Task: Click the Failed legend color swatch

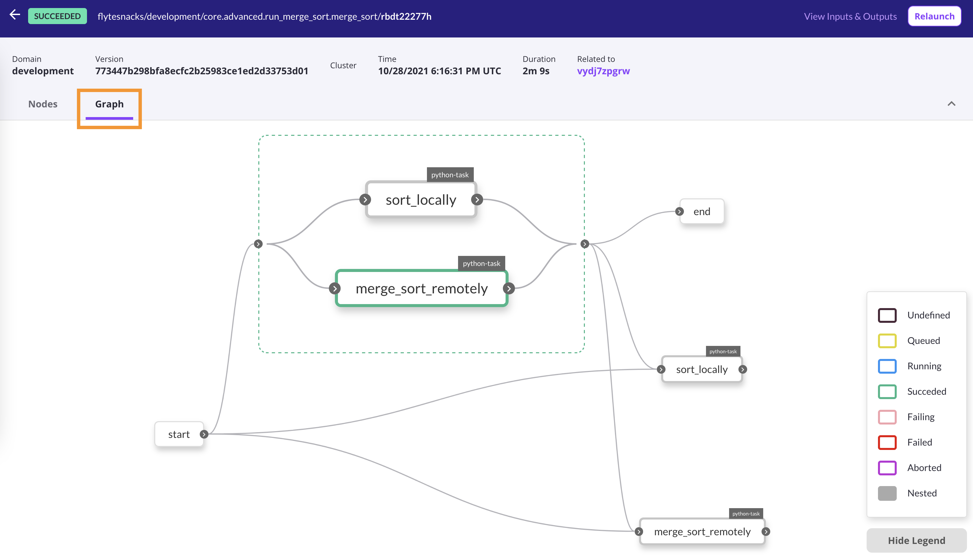Action: [887, 442]
